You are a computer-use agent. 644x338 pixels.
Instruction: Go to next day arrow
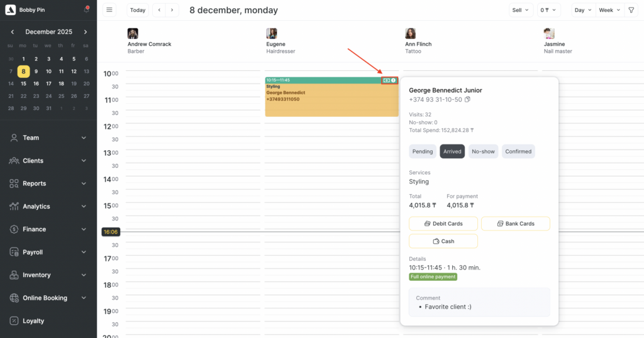point(172,10)
